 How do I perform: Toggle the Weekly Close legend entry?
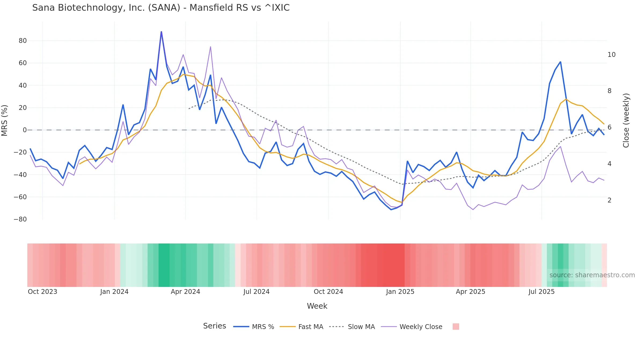[x=412, y=327]
